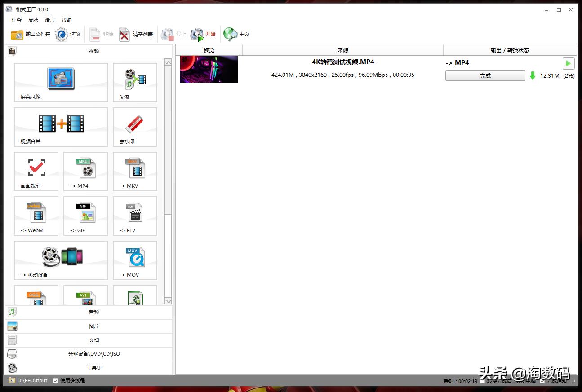The image size is (582, 392).
Task: Open the 任务 menu
Action: coord(16,20)
